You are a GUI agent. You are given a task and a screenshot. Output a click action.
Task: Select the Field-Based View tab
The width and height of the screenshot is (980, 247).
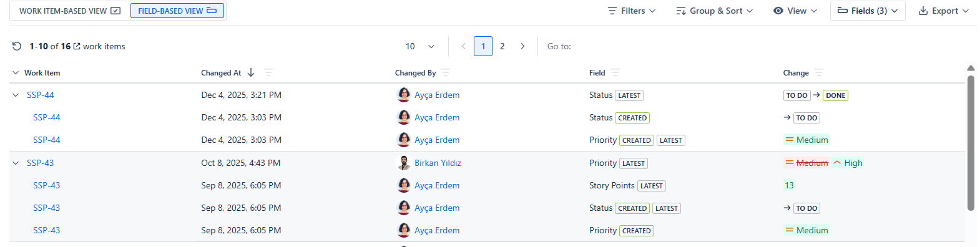[x=177, y=11]
